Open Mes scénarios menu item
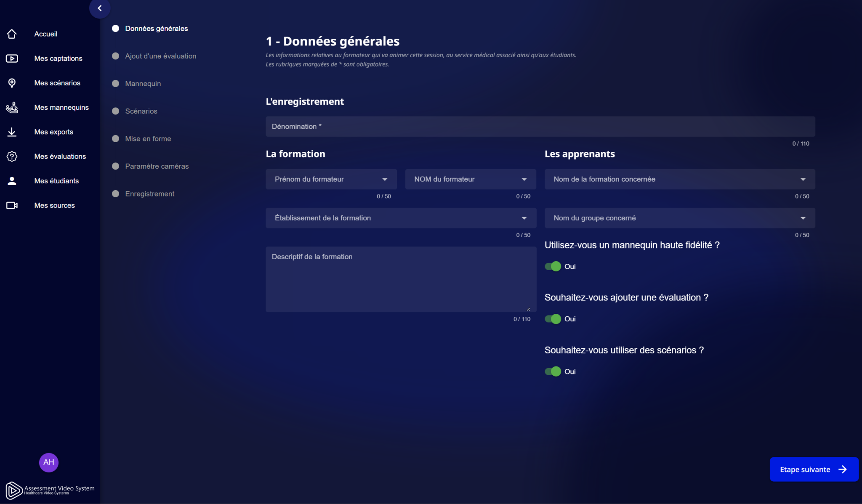Screen dimensions: 862x504 (x=57, y=83)
